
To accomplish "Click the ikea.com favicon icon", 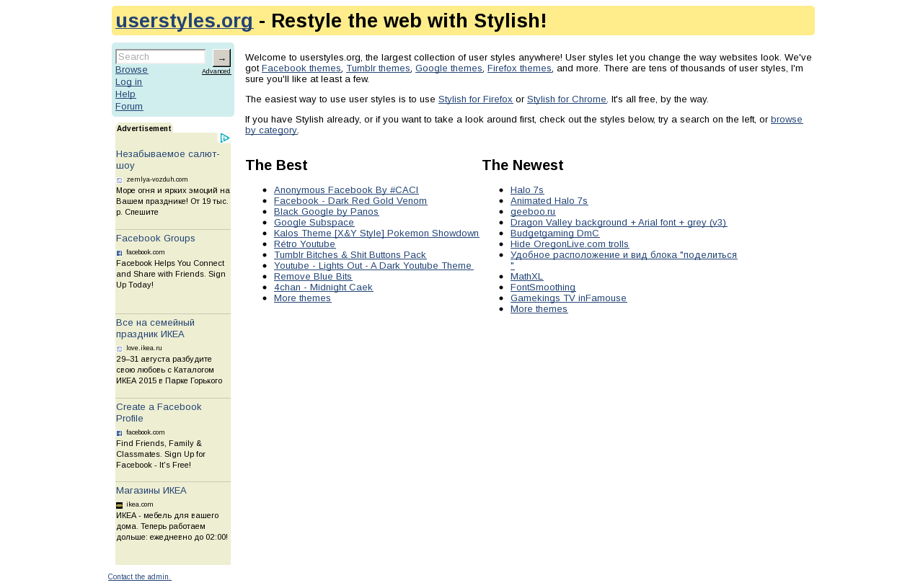I will click(120, 505).
